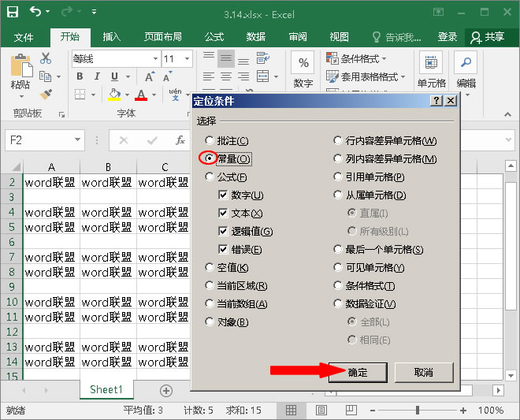
Task: Open the font color dropdown arrow
Action: 154,95
